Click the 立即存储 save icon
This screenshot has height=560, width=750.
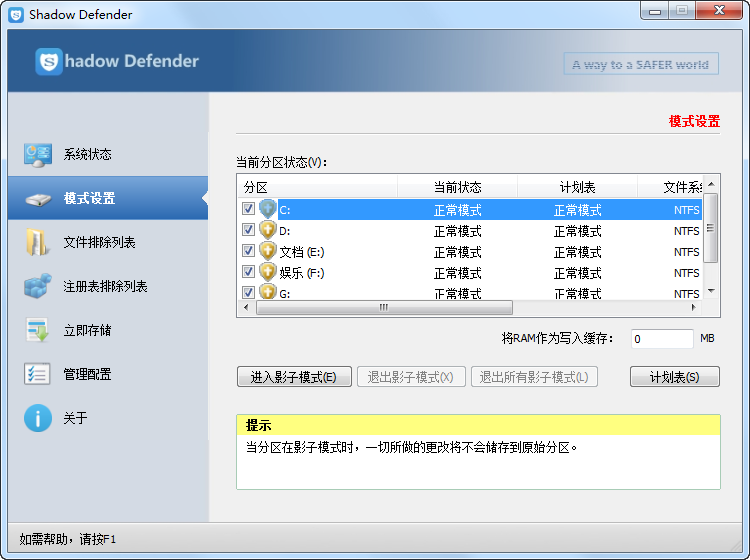(37, 331)
